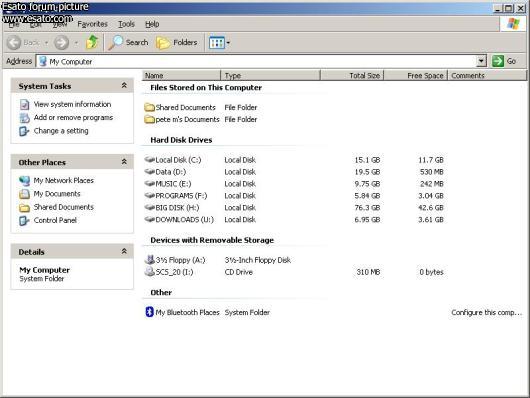The height and width of the screenshot is (398, 530).
Task: Select Data (D:) drive icon
Action: (149, 171)
